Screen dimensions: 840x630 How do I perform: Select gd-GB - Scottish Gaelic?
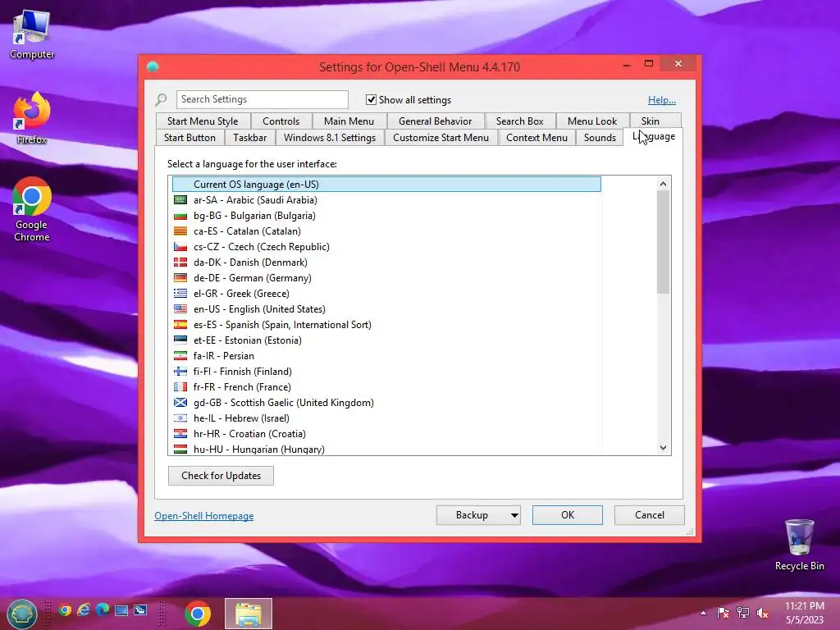pos(386,402)
